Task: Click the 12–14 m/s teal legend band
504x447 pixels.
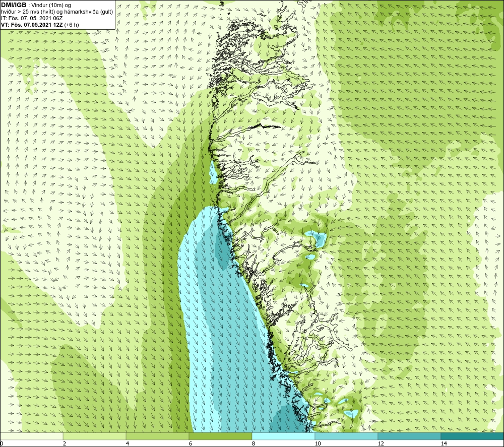Action: (x=409, y=436)
